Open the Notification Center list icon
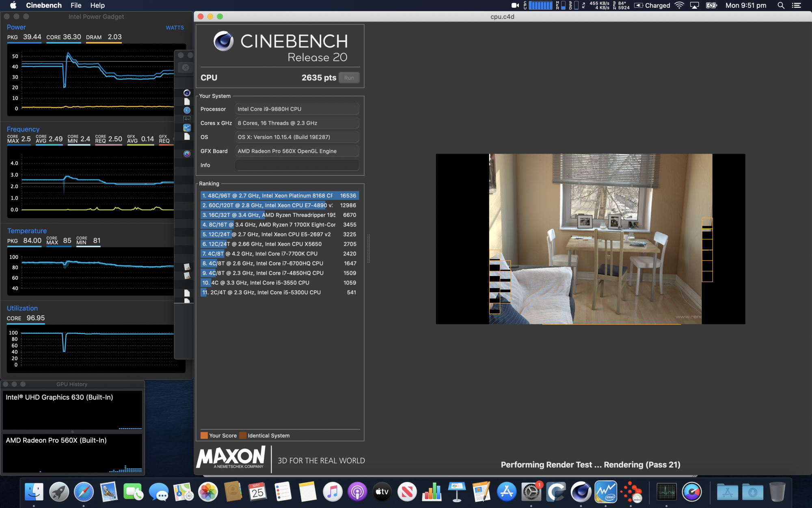Viewport: 812px width, 508px height. [x=797, y=5]
